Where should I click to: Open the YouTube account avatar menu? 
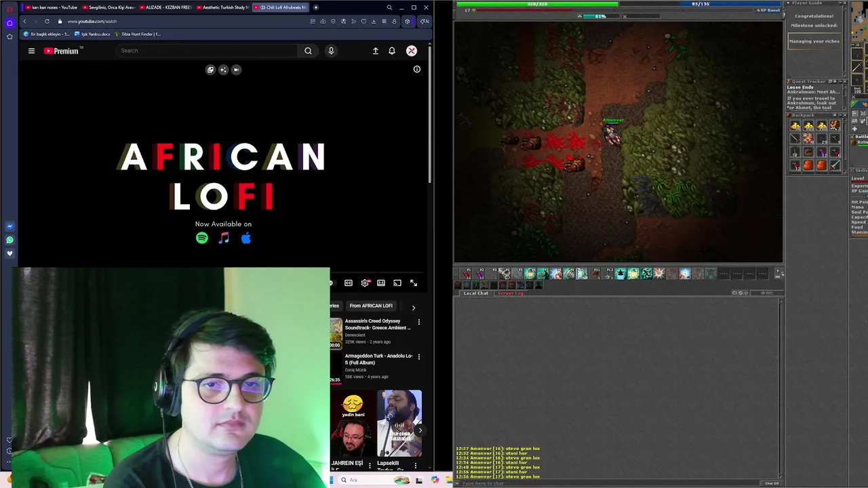tap(412, 51)
